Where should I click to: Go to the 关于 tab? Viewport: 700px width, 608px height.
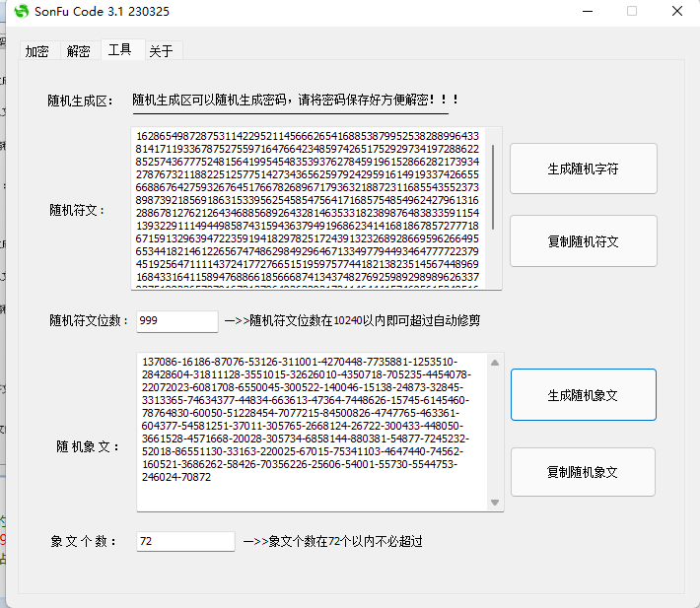pyautogui.click(x=161, y=51)
